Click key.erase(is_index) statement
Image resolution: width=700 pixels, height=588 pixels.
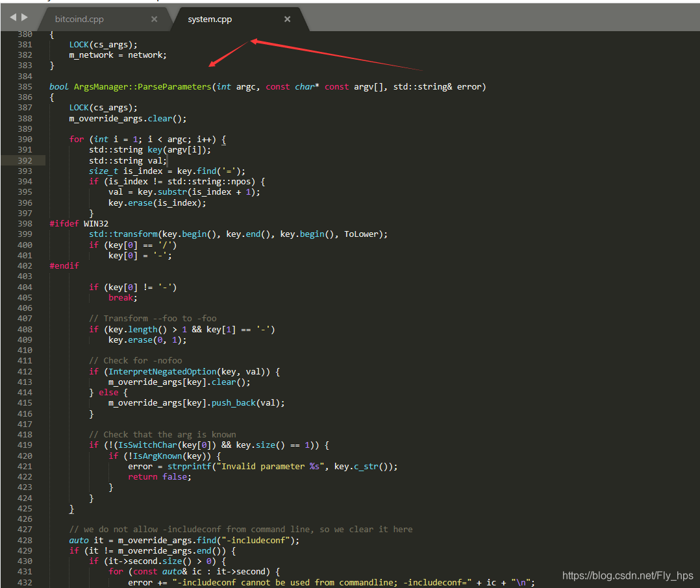(157, 203)
